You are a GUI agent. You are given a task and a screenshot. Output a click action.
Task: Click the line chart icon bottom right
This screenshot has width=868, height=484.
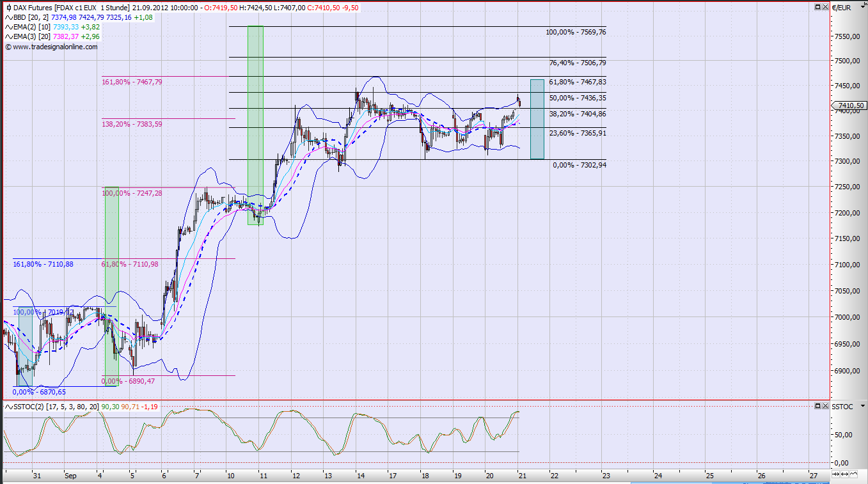pos(854,474)
